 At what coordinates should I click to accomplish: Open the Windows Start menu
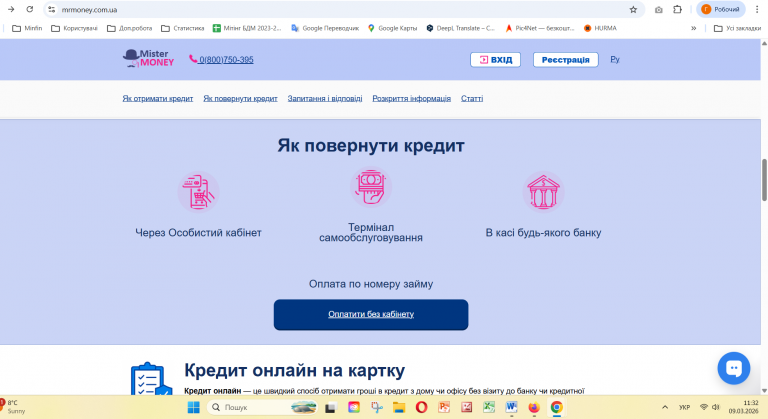coord(193,407)
